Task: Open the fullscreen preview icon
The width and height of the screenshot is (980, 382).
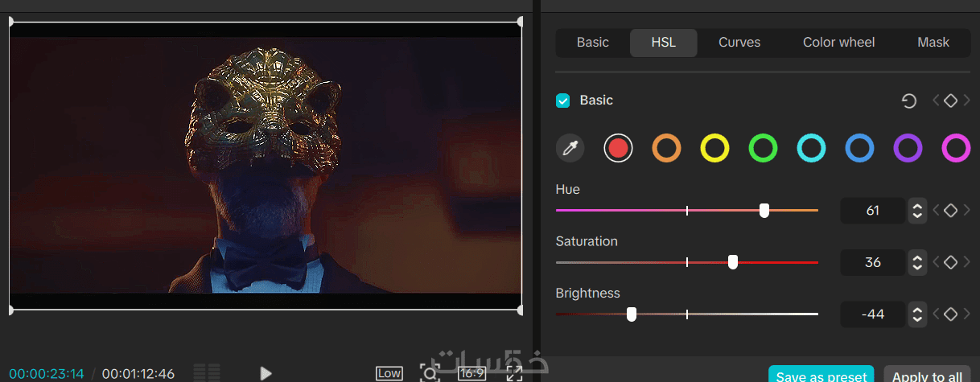Action: pyautogui.click(x=514, y=373)
